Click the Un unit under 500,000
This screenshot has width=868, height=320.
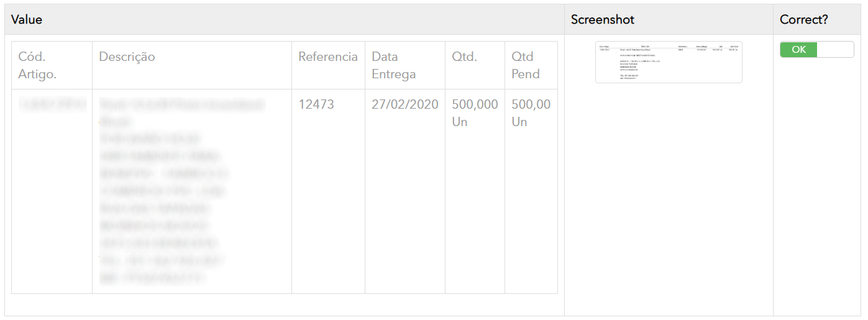click(x=460, y=122)
